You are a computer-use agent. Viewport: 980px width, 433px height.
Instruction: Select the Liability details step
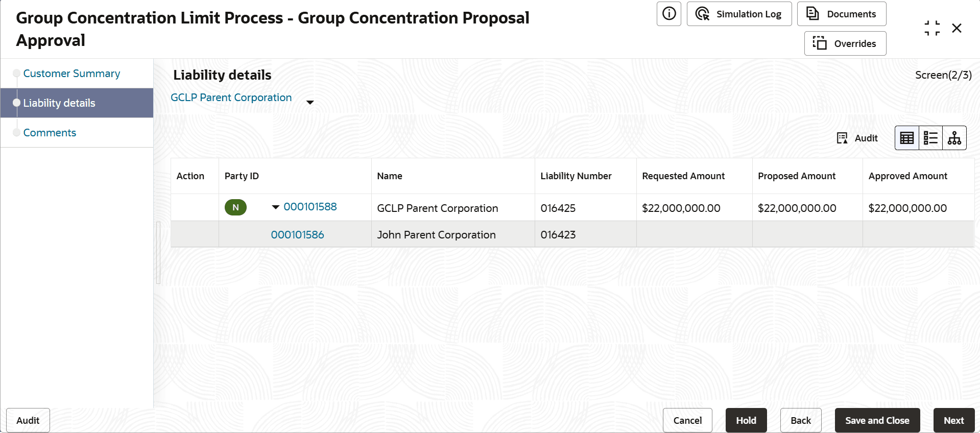coord(59,103)
